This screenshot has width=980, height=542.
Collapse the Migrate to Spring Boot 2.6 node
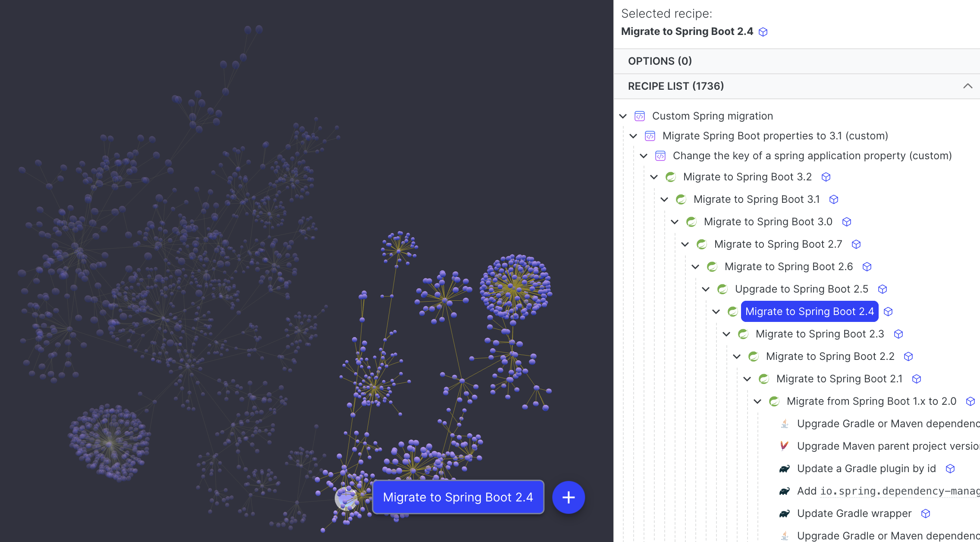click(x=695, y=267)
